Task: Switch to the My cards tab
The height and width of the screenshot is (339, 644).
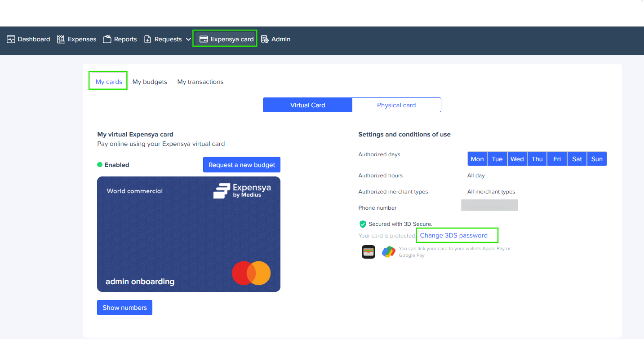Action: [x=109, y=82]
